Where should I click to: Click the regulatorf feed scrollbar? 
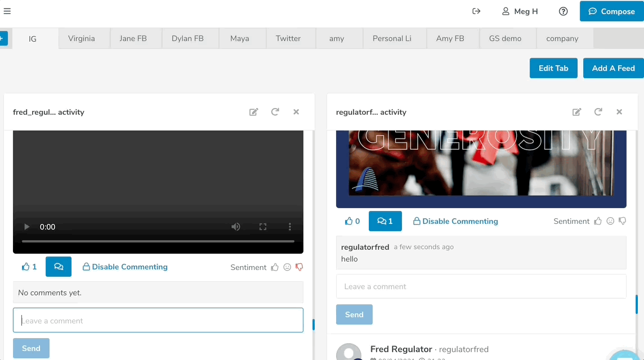click(637, 304)
